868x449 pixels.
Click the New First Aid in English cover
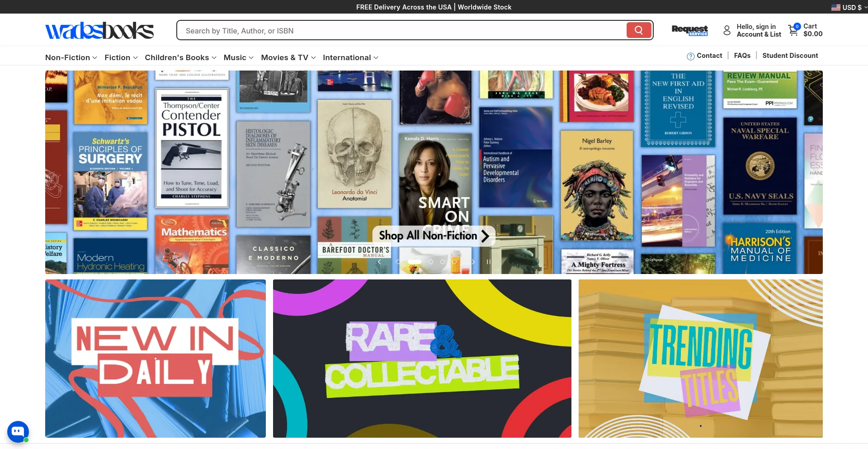(x=678, y=108)
